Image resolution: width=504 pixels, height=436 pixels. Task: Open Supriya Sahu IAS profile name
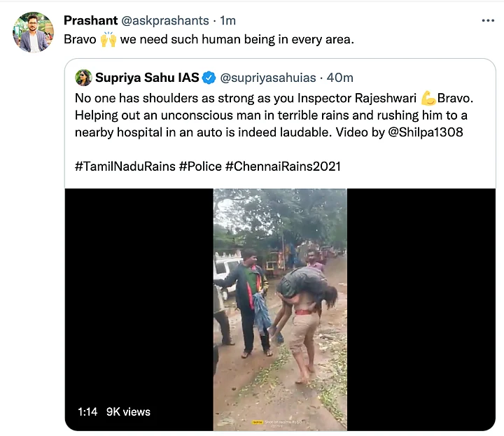(x=147, y=78)
